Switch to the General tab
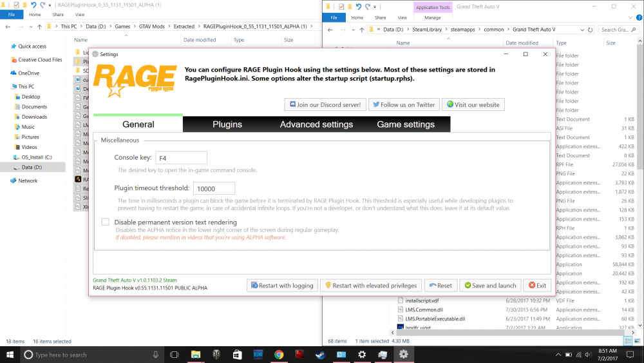 [x=138, y=124]
